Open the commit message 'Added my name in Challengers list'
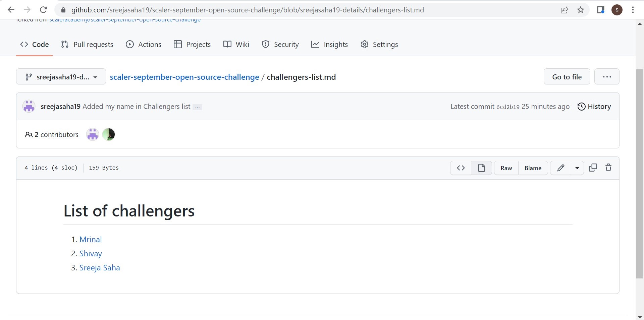 tap(137, 107)
